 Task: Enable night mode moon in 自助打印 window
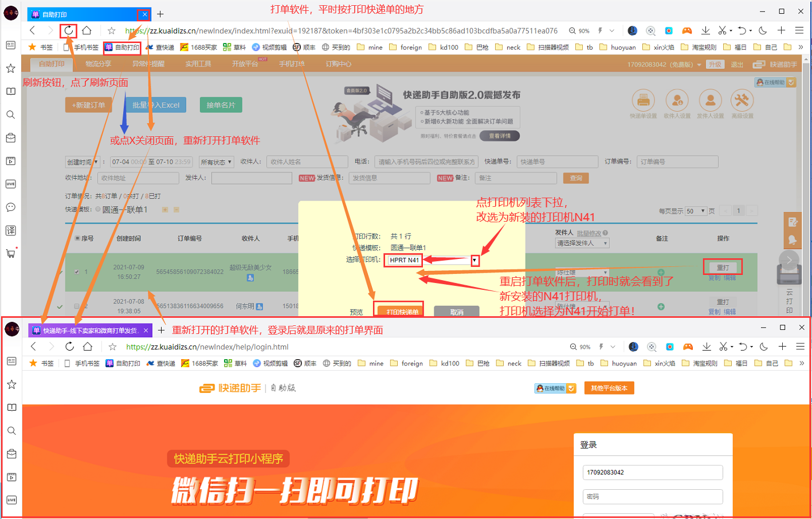tap(763, 30)
